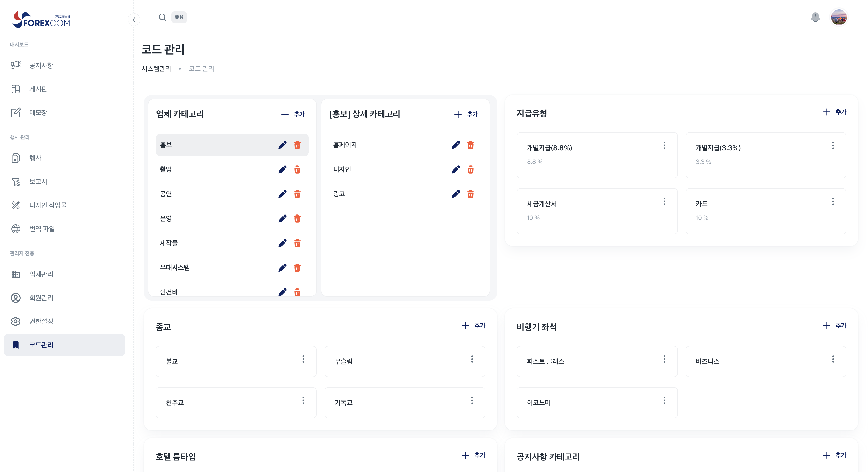Add new item to 종교 section

[x=474, y=325]
